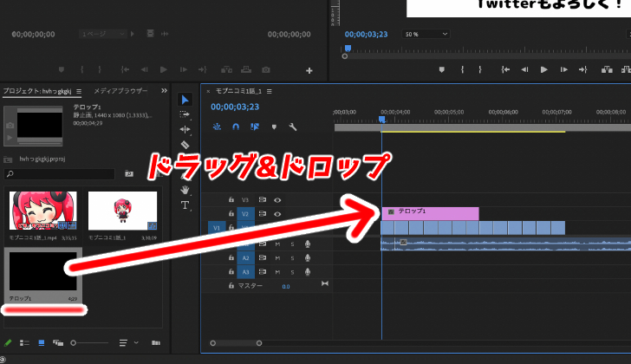
Task: Toggle lock on track V2
Action: pyautogui.click(x=231, y=213)
